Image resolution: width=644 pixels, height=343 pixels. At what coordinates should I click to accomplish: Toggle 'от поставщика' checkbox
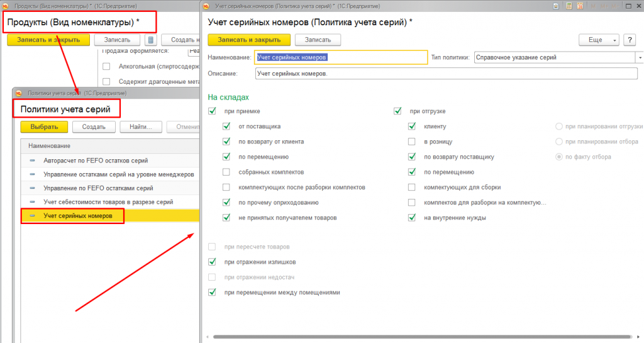(x=226, y=126)
